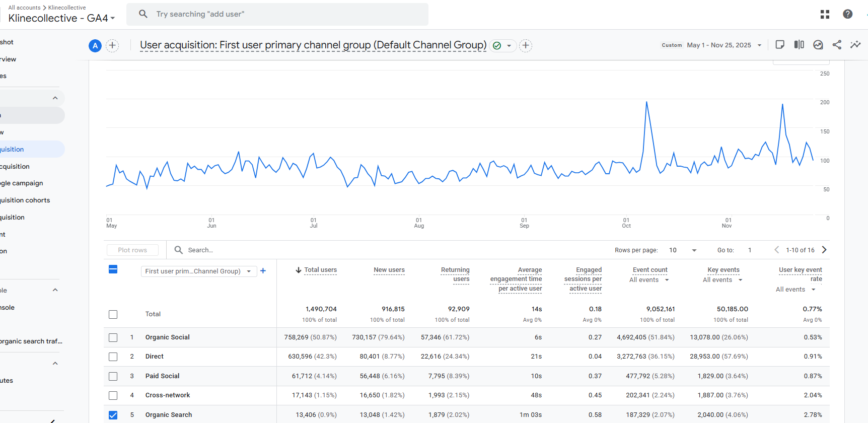
Task: Click the All accounts breadcrumb link
Action: pos(24,8)
